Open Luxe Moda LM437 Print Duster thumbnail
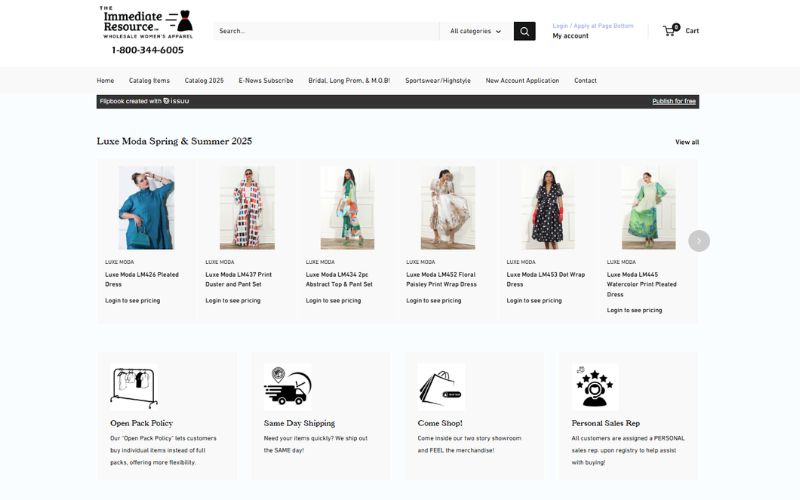The image size is (800, 500). point(247,208)
